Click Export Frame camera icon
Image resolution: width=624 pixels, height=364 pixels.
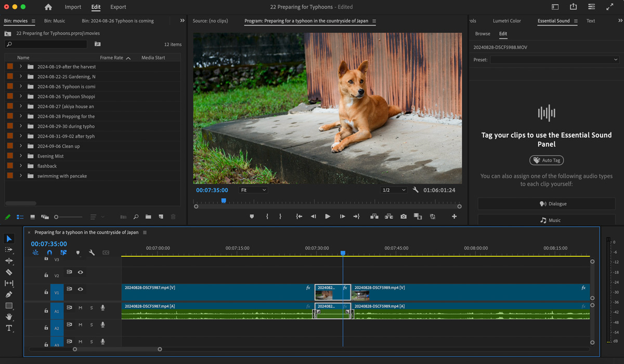pos(404,216)
